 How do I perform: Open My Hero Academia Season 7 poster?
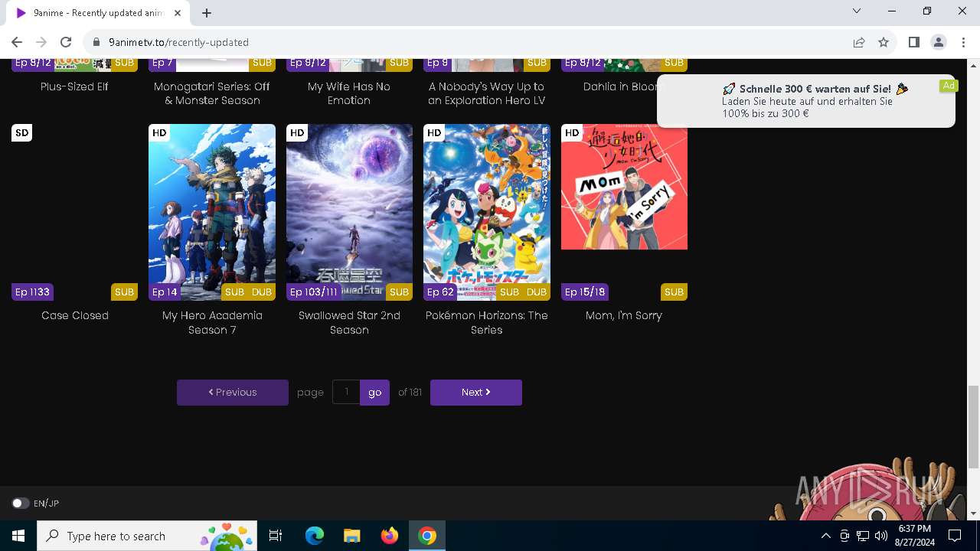pyautogui.click(x=212, y=212)
